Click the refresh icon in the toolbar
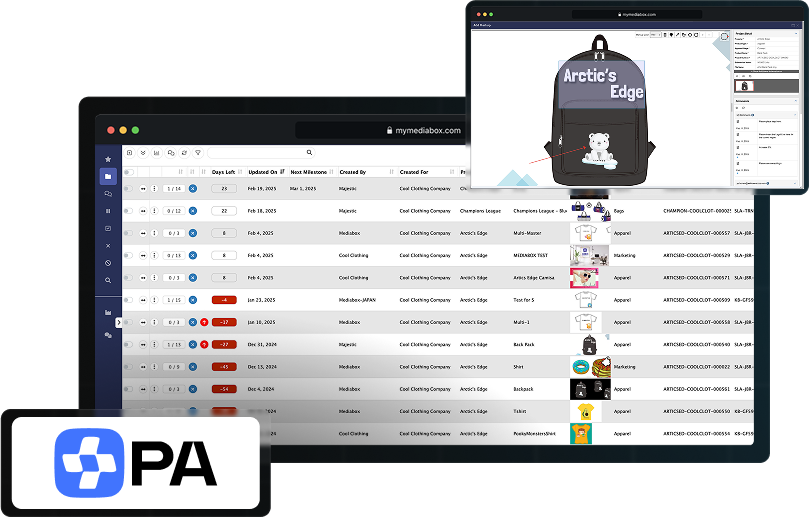Viewport: 809px width, 517px height. pos(184,153)
